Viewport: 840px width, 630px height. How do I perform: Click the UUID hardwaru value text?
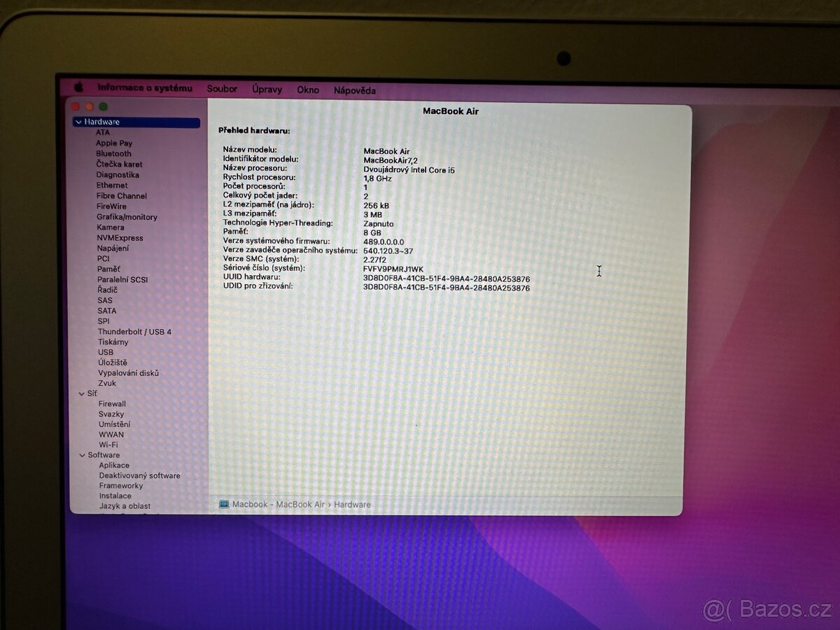click(x=447, y=277)
